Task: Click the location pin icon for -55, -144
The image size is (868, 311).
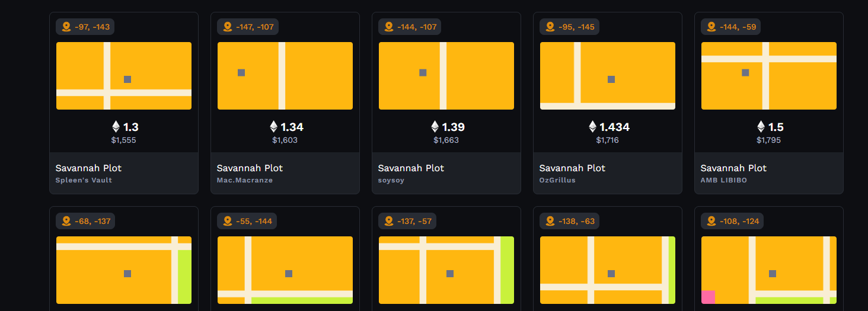Action: (x=228, y=221)
